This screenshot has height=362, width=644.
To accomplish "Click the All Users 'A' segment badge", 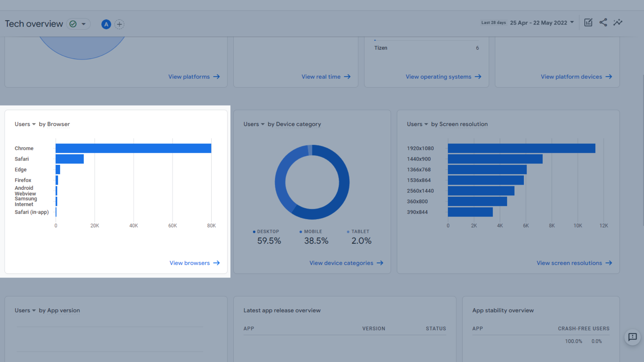I will (x=106, y=24).
